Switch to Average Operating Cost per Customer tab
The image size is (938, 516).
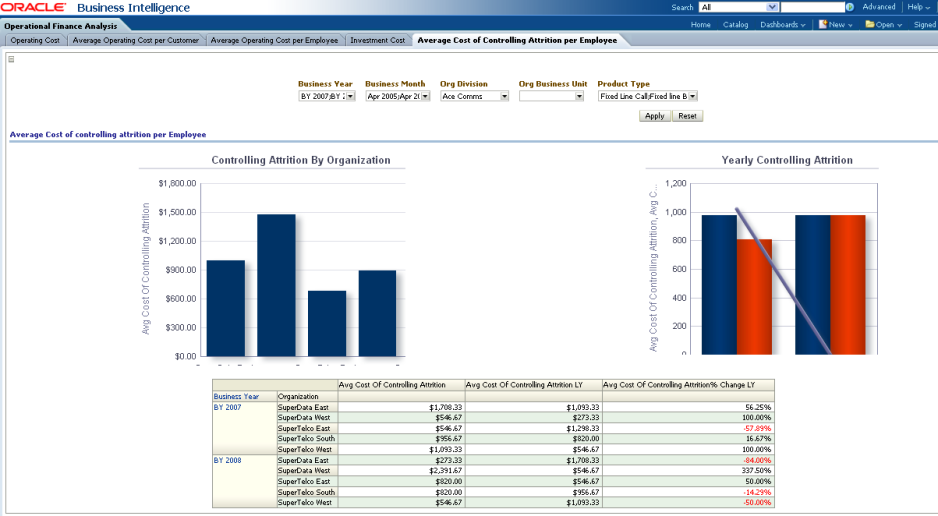pos(136,40)
